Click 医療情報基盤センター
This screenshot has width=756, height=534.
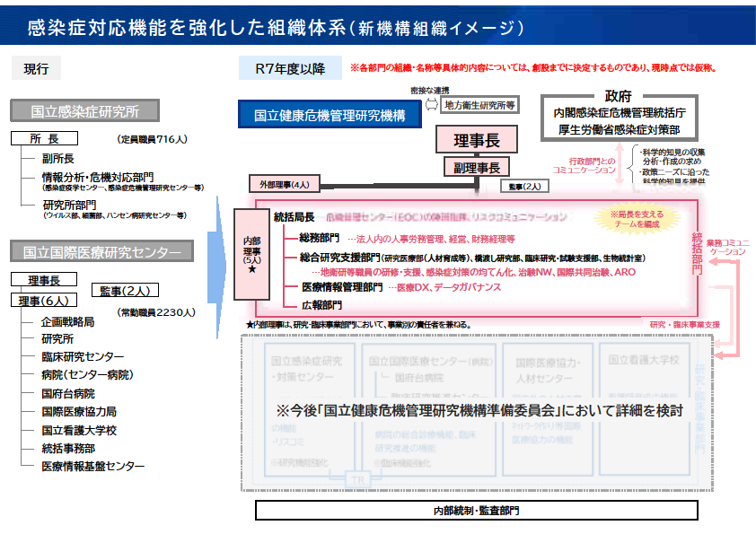coord(92,466)
